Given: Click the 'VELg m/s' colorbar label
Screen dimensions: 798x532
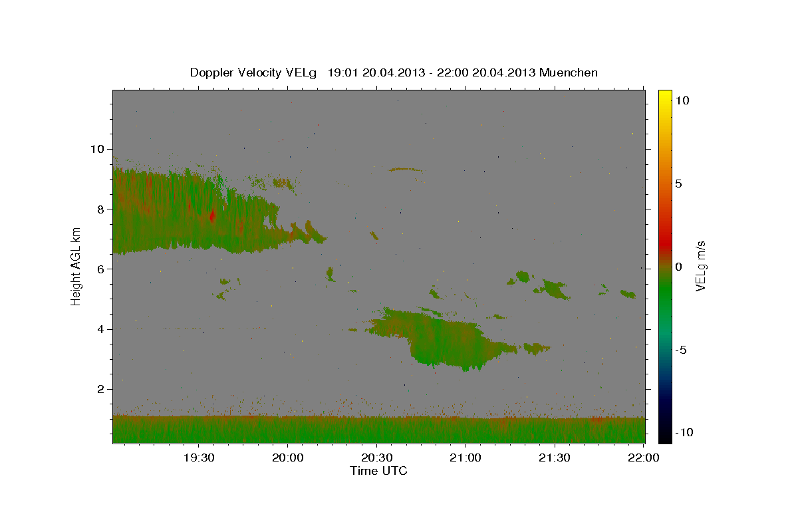Looking at the screenshot, I should pos(701,266).
